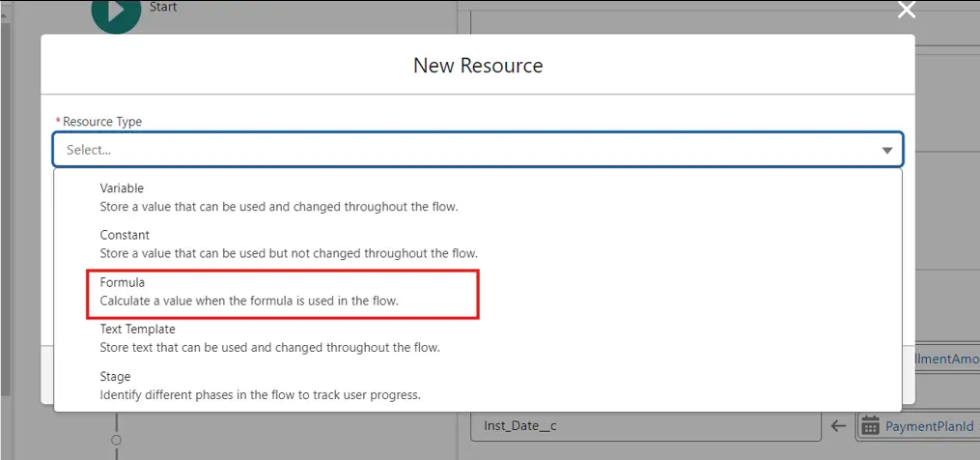Choose the Constant resource type
Screen dimensions: 980x460
pos(125,235)
